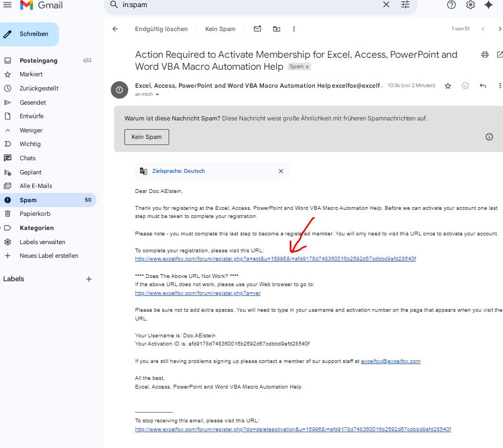Click the excelfox@excelfox.com support link
This screenshot has height=448, width=503.
pyautogui.click(x=391, y=361)
